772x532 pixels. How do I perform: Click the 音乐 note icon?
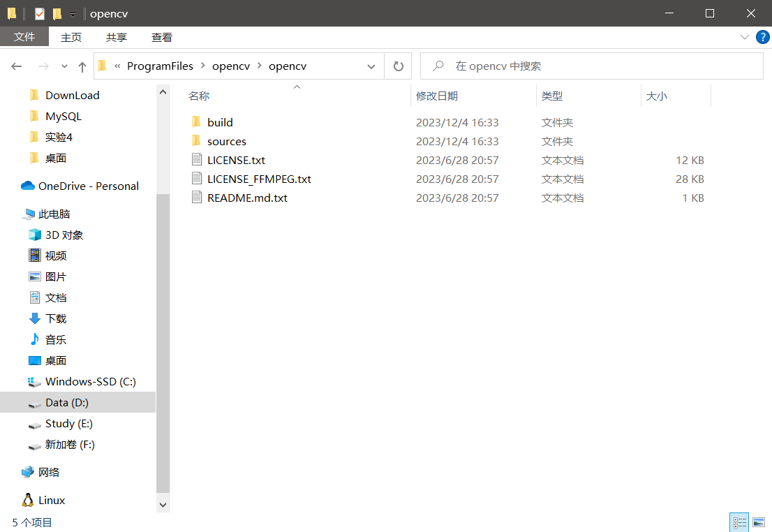34,339
